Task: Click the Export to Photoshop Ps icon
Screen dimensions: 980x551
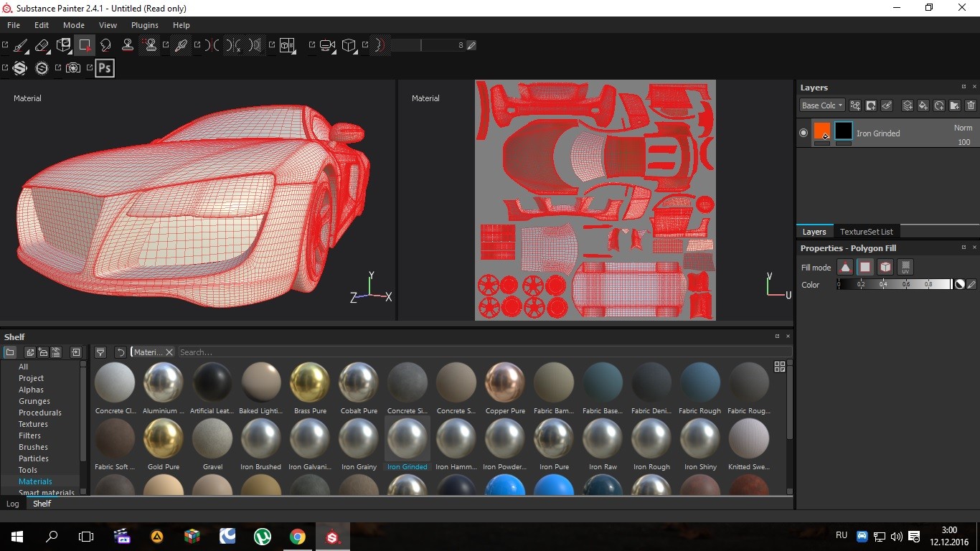Action: 105,68
